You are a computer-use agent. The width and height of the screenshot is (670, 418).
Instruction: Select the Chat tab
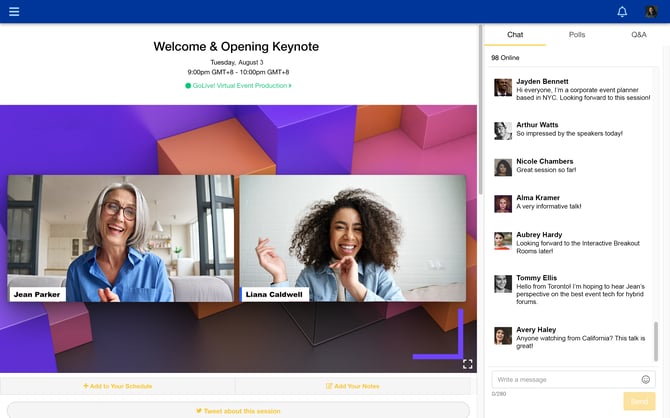515,35
